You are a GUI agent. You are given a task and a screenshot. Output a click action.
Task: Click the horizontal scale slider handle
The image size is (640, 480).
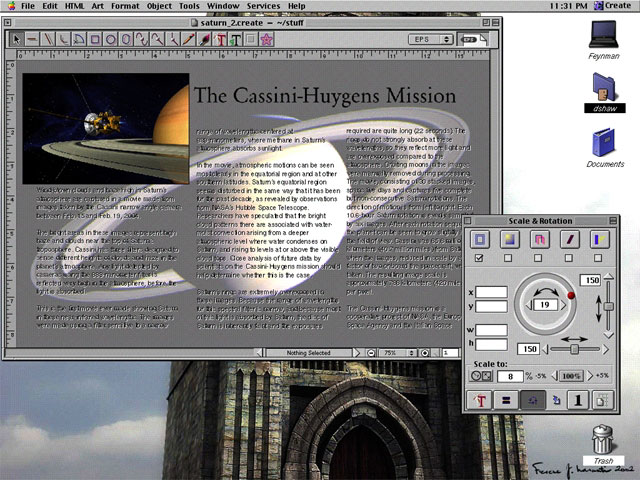pos(575,349)
